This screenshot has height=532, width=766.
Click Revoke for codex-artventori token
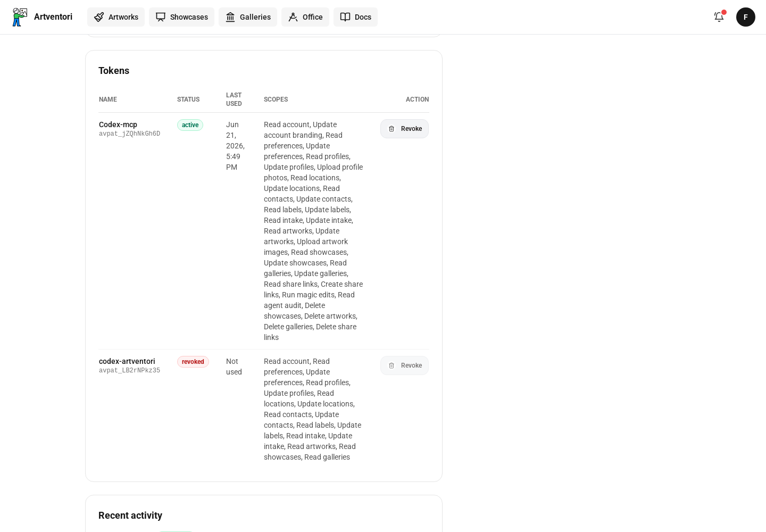(x=404, y=365)
